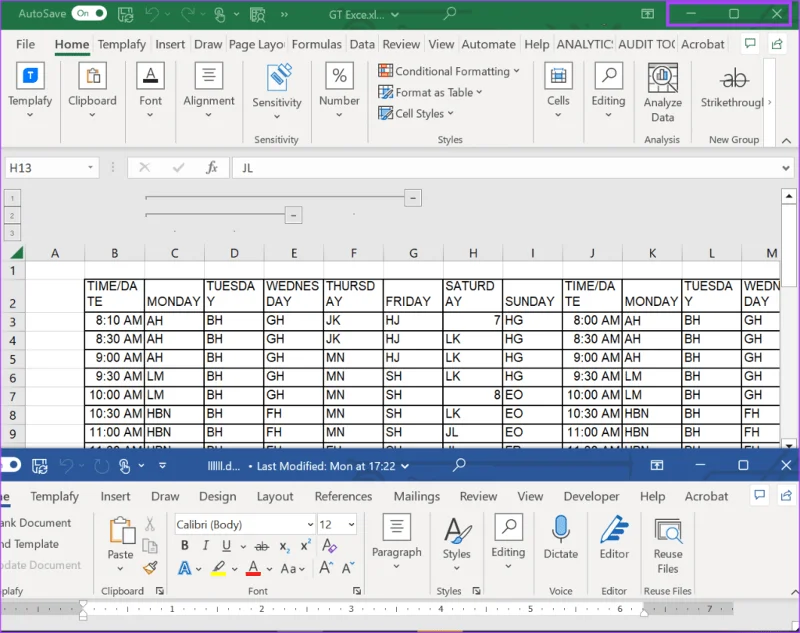Toggle strikethrough ab in Word Font group
800x633 pixels.
(262, 546)
